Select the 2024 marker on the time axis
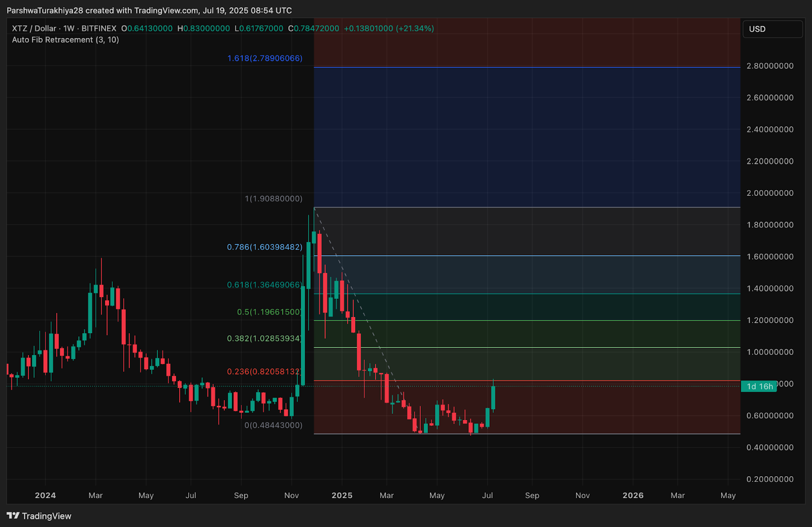The image size is (812, 527). pyautogui.click(x=45, y=496)
